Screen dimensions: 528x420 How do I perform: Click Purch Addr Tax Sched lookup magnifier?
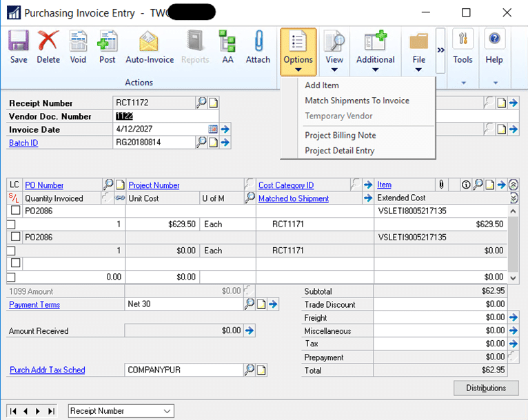coord(250,370)
